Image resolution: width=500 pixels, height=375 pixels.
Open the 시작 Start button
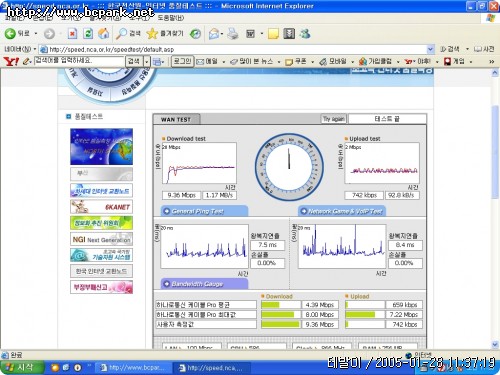coord(21,367)
